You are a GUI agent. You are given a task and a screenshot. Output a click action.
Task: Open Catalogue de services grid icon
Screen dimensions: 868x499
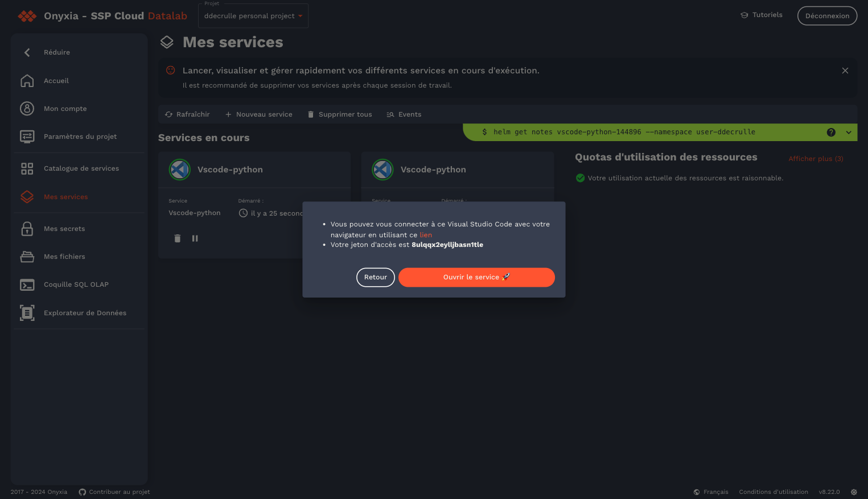27,168
